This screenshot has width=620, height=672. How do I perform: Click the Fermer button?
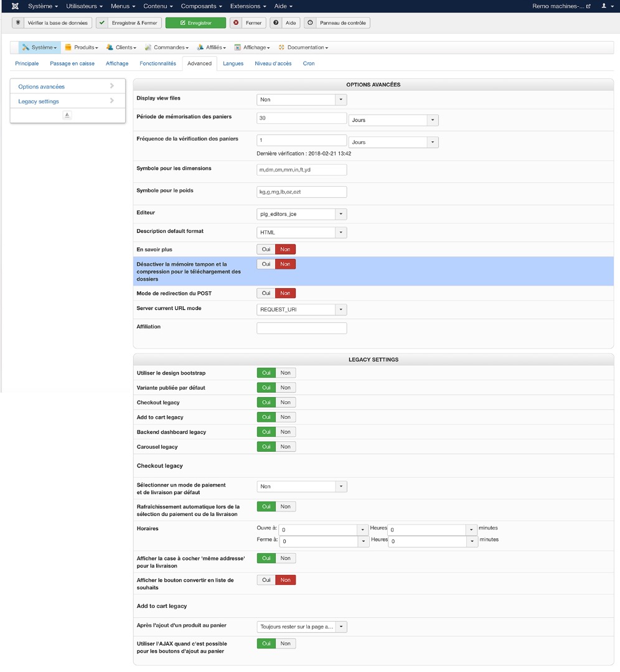coord(248,23)
